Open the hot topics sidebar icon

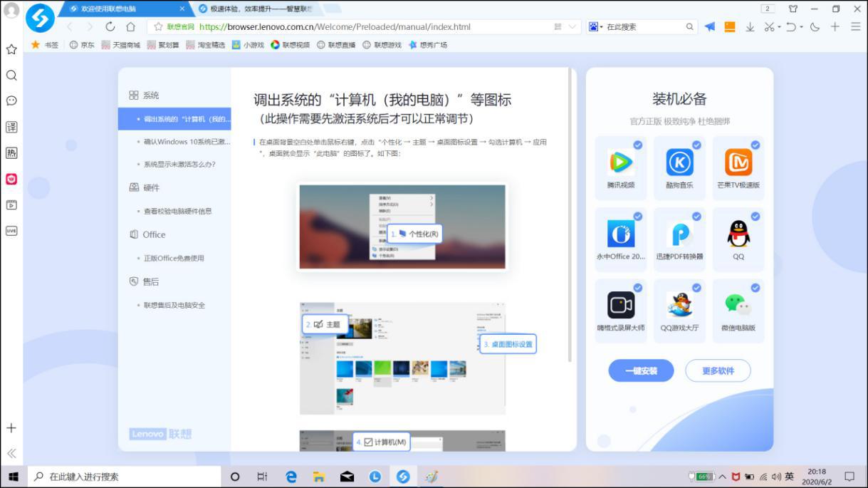(11, 152)
